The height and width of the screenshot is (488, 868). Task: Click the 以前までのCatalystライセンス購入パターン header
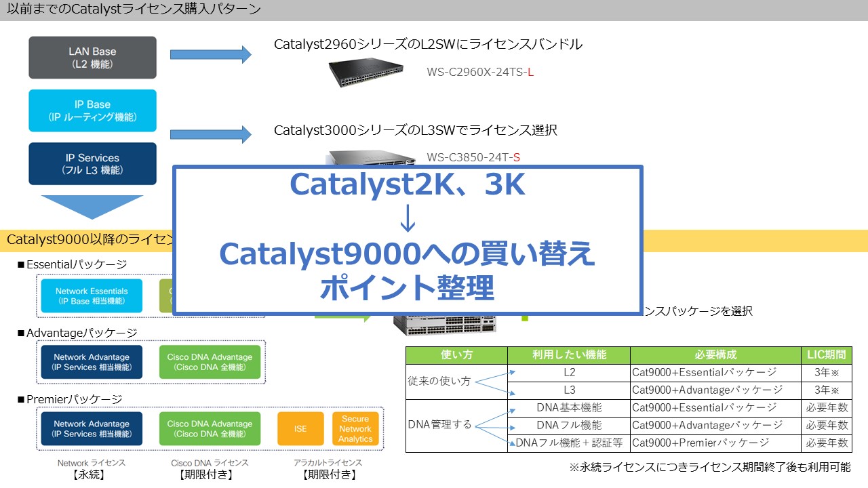coord(134,9)
